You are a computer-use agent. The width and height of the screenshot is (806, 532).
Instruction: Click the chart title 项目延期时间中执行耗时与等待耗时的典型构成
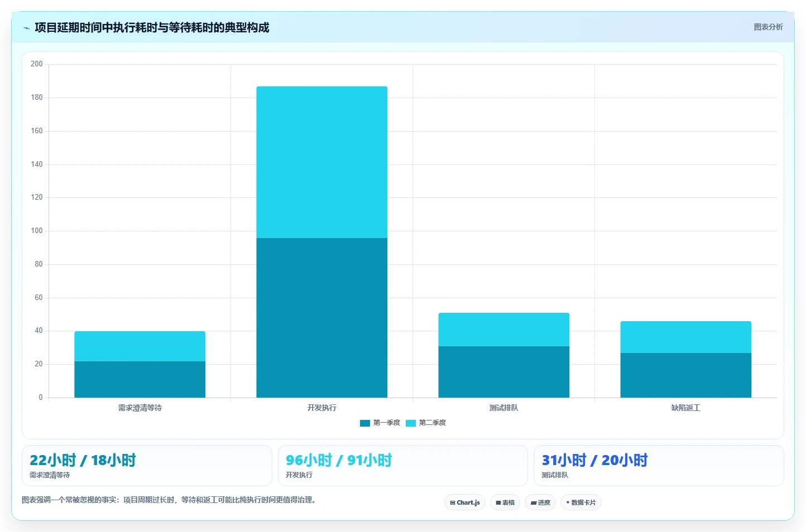(152, 27)
